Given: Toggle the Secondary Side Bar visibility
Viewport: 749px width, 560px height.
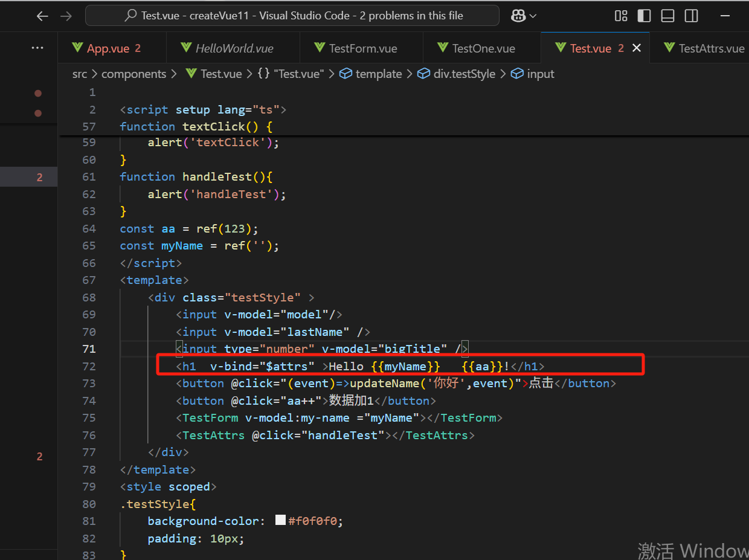Looking at the screenshot, I should [691, 16].
